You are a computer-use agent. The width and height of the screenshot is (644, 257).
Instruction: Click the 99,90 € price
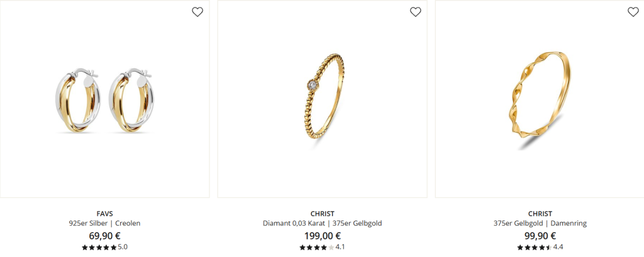[x=540, y=236]
